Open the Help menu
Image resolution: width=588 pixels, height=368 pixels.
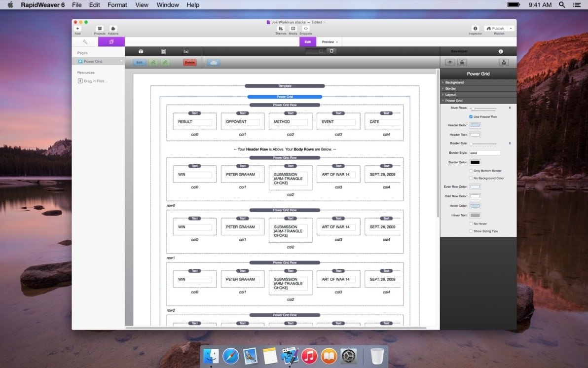(193, 5)
